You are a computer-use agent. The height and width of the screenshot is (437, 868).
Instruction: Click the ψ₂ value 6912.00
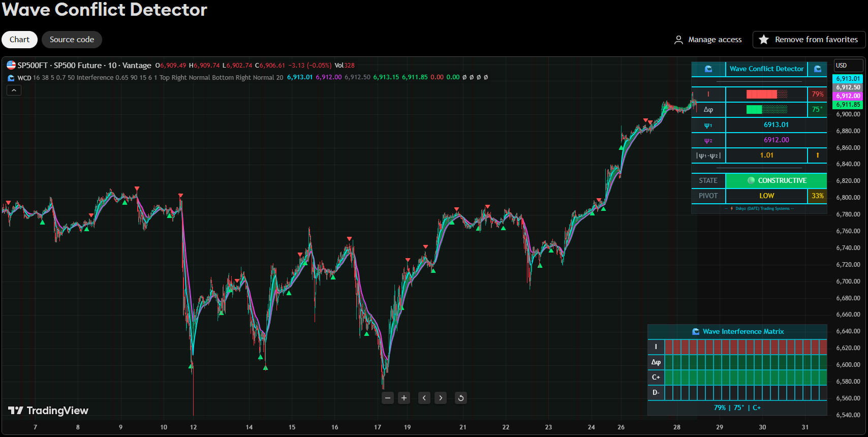776,140
